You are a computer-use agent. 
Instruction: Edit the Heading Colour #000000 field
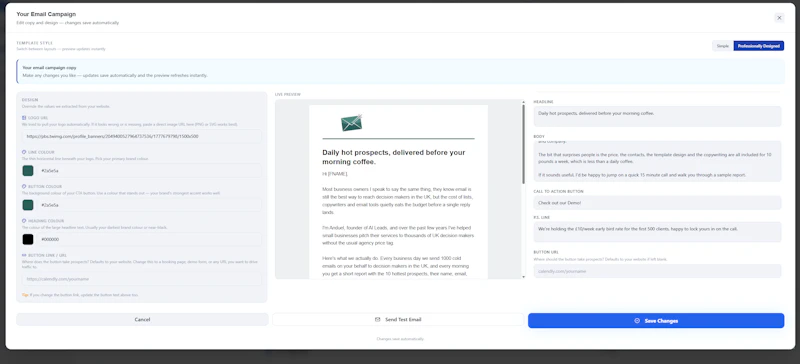148,239
